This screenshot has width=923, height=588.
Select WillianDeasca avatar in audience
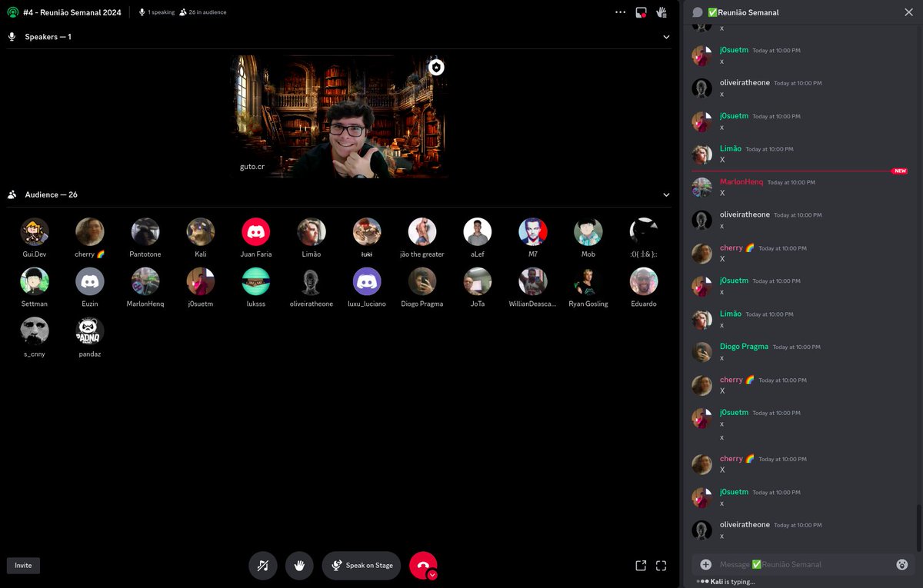533,282
